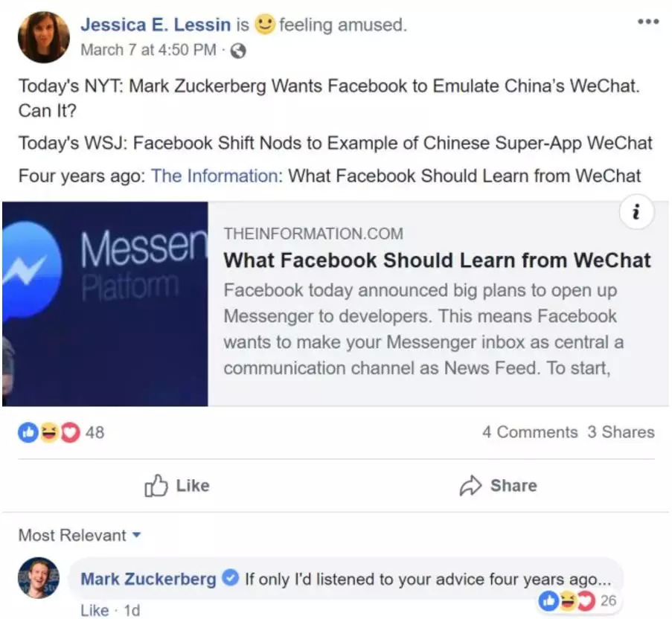Open the Messenger Platform article thumbnail

click(x=105, y=304)
